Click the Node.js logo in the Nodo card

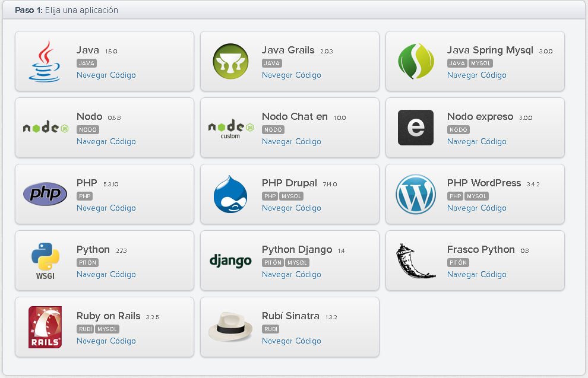[x=46, y=127]
